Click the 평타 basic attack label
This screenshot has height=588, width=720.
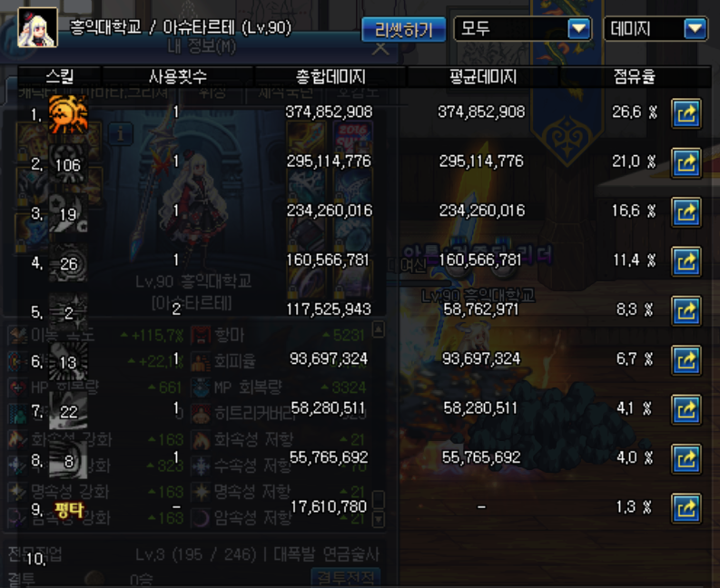tap(69, 509)
